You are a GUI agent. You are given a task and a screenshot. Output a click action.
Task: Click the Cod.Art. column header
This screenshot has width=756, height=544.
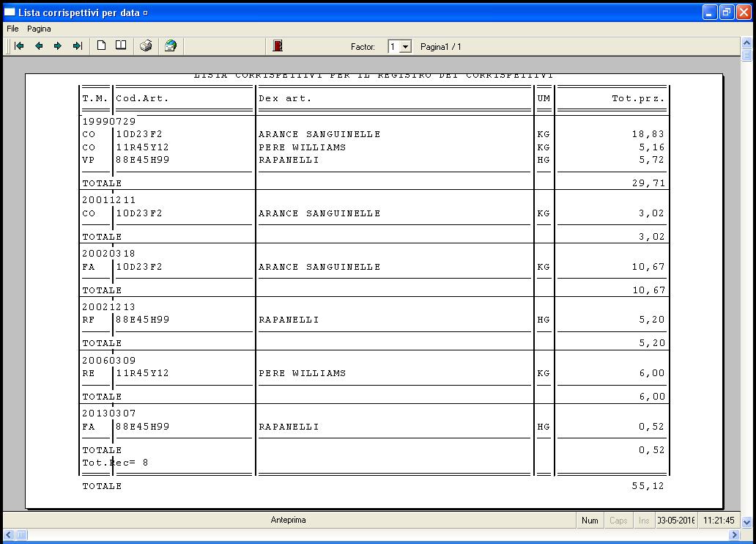click(142, 98)
